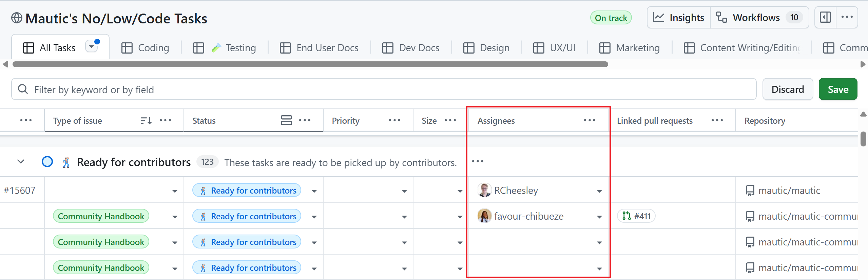Focus the Filter by keyword field
Viewport: 868px width, 280px height.
[x=384, y=89]
